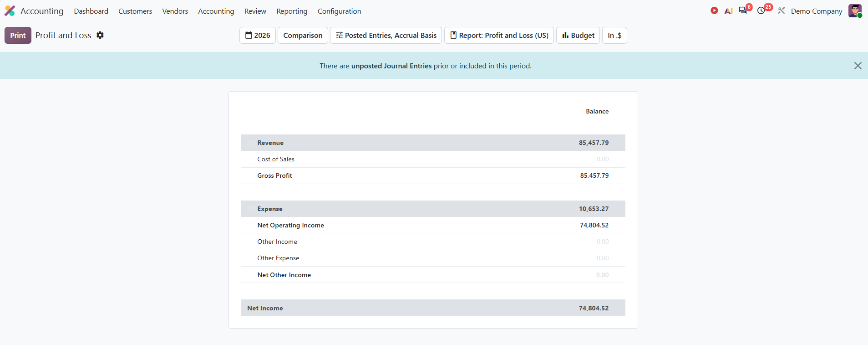Open the Dashboard menu
This screenshot has width=868, height=345.
[x=91, y=11]
